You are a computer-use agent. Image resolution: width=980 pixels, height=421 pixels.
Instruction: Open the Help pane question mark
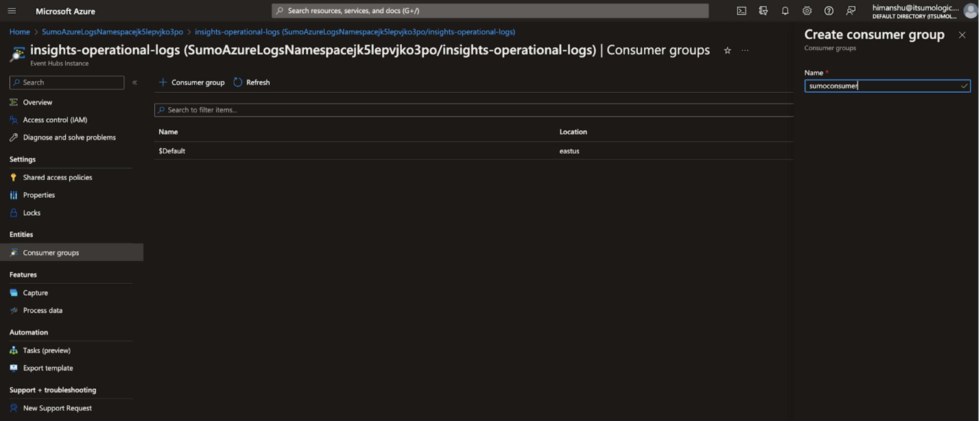(x=828, y=11)
